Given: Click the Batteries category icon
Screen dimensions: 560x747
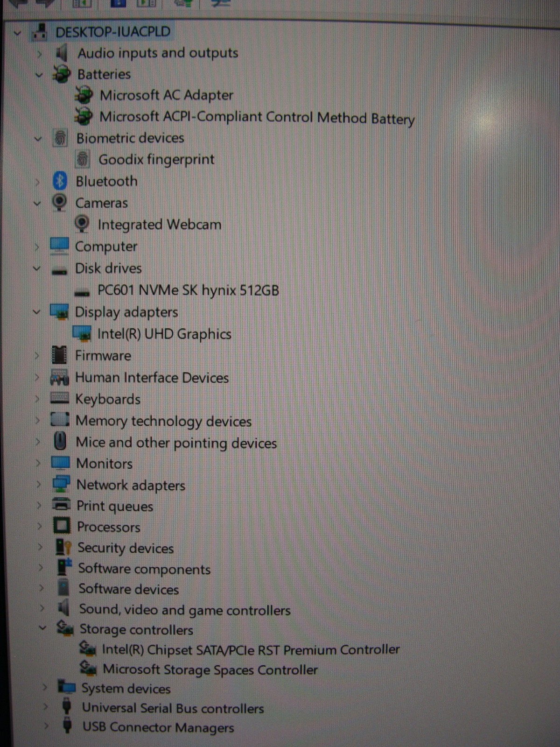Looking at the screenshot, I should [x=61, y=74].
